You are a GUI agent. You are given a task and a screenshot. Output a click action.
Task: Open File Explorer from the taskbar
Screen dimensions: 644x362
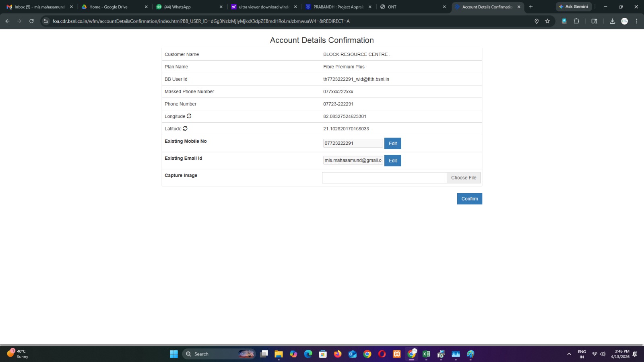pos(279,354)
